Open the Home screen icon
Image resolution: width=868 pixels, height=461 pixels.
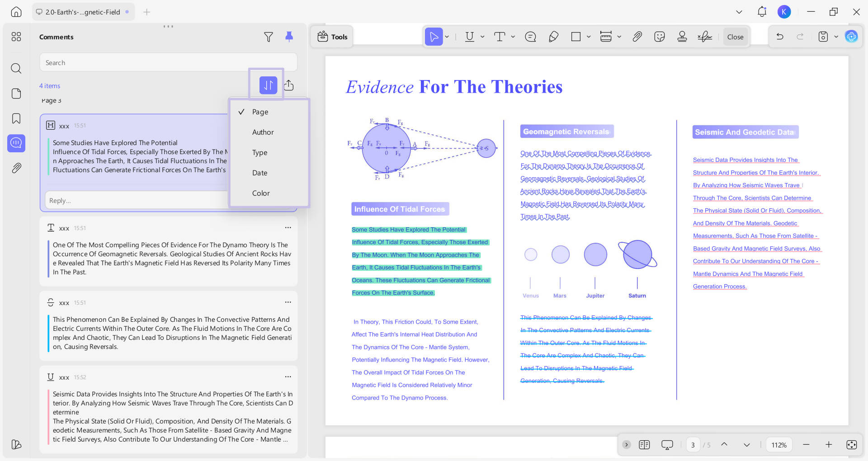16,12
